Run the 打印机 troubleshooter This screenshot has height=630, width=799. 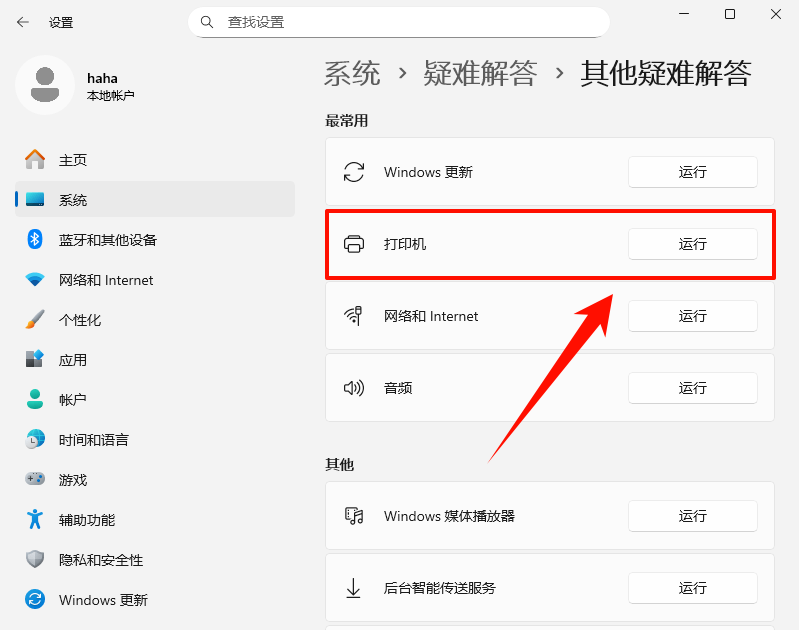click(693, 244)
